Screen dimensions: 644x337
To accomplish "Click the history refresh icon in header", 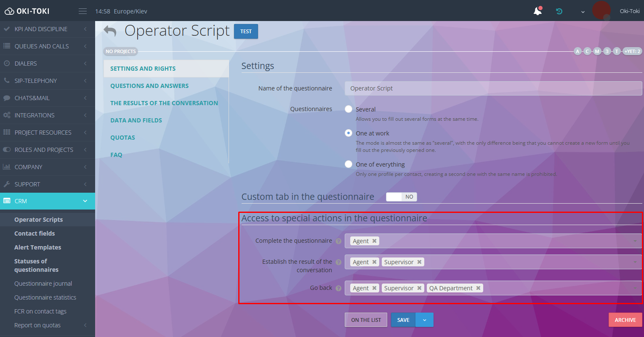I will tap(559, 11).
